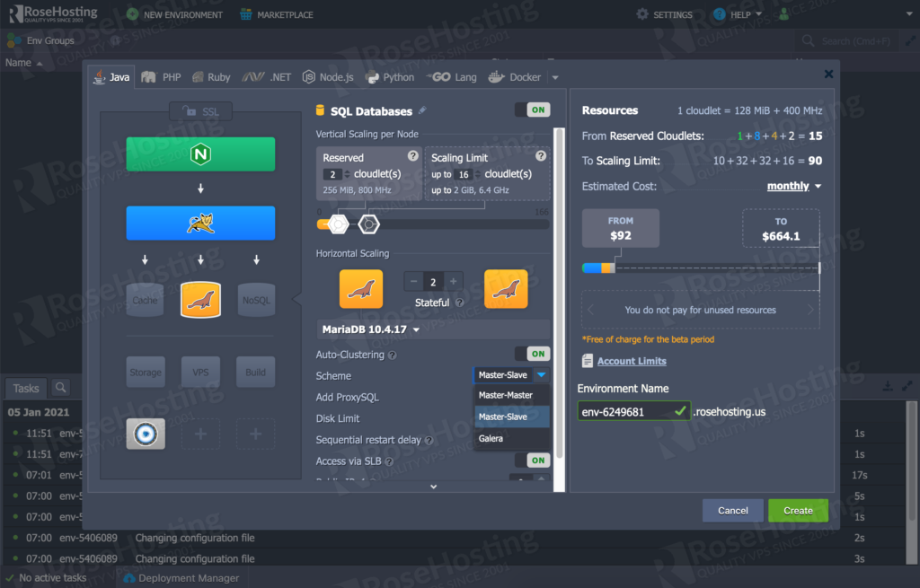Click Scaling Limit slider handle
The width and height of the screenshot is (920, 588).
[368, 224]
